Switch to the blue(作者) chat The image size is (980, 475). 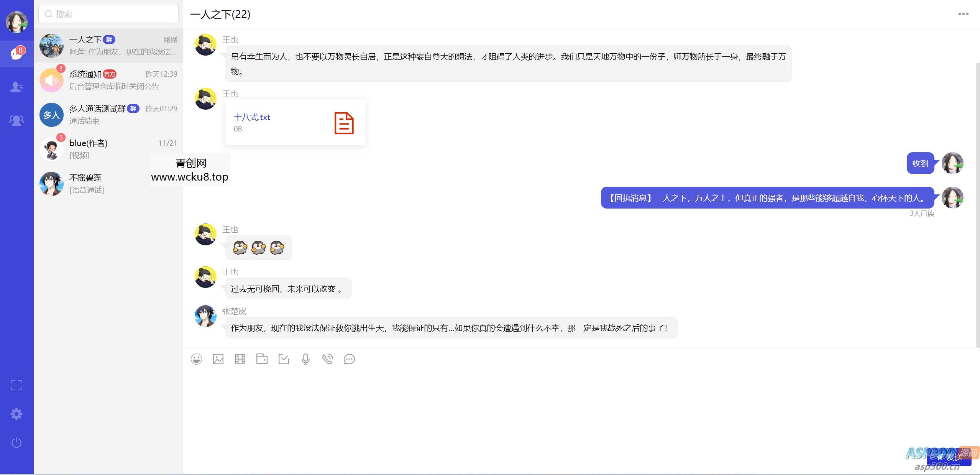pos(108,149)
